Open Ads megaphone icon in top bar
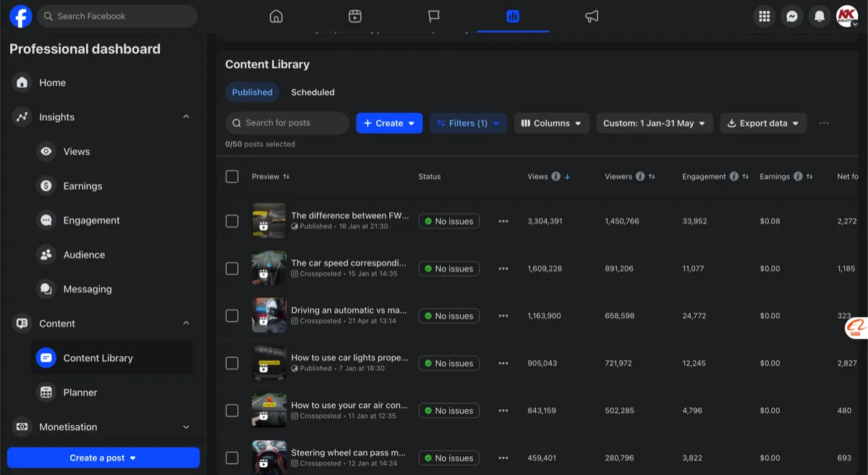The height and width of the screenshot is (475, 868). (592, 16)
